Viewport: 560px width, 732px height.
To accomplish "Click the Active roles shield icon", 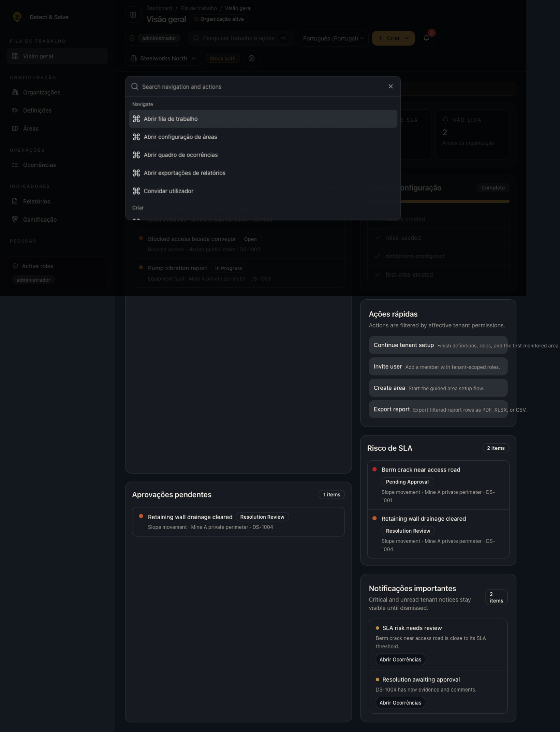I will 15,266.
